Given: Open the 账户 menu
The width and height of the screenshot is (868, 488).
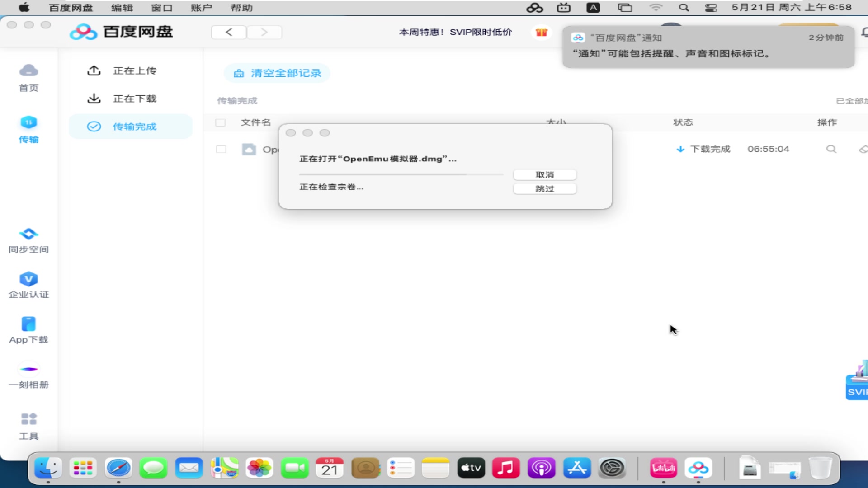Looking at the screenshot, I should (x=201, y=8).
